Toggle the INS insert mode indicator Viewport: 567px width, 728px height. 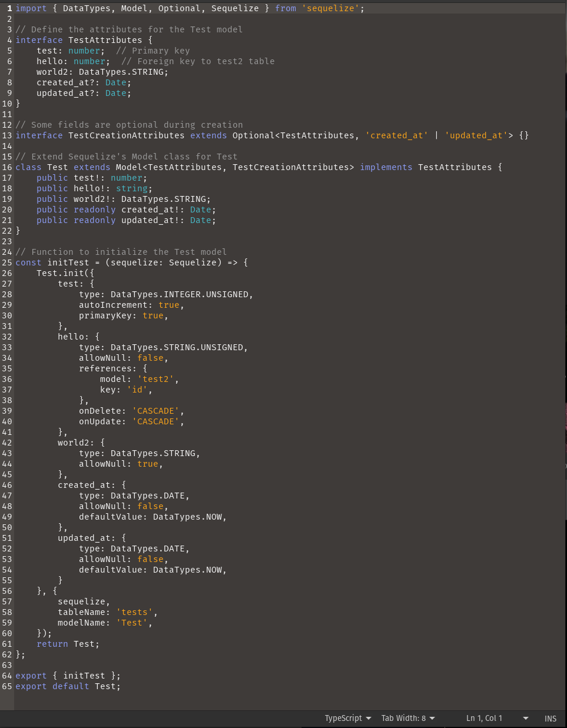[551, 719]
